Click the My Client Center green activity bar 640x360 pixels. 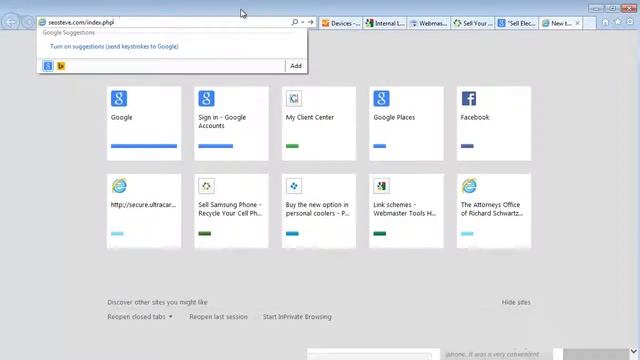(292, 146)
